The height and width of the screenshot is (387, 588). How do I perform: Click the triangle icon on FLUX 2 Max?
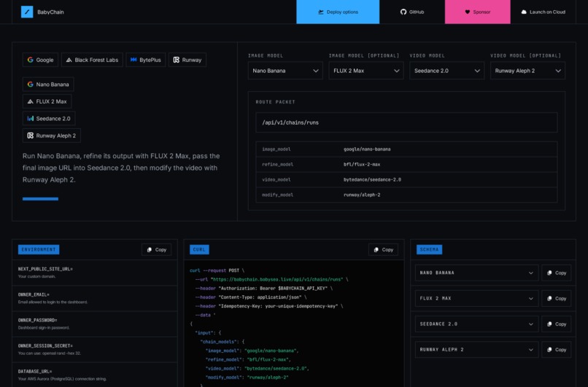[x=31, y=101]
